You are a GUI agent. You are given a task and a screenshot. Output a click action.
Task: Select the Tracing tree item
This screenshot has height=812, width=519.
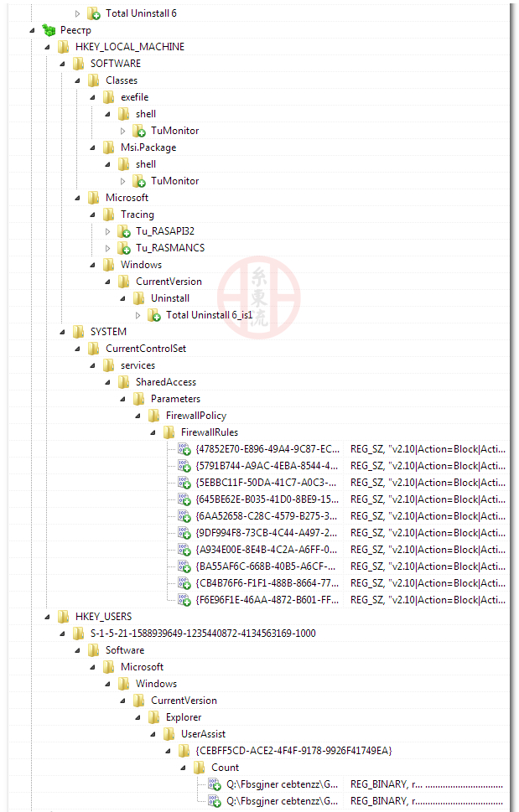138,215
